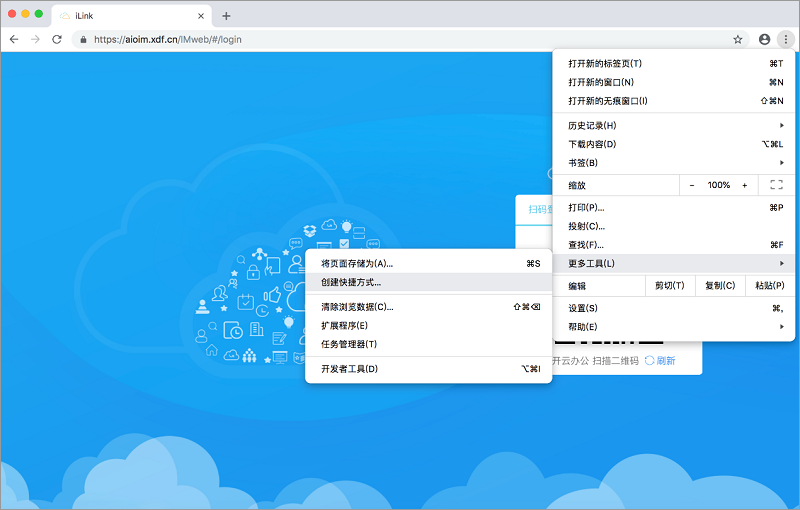Viewport: 800px width, 510px height.
Task: Open the user profile avatar icon
Action: click(x=765, y=39)
